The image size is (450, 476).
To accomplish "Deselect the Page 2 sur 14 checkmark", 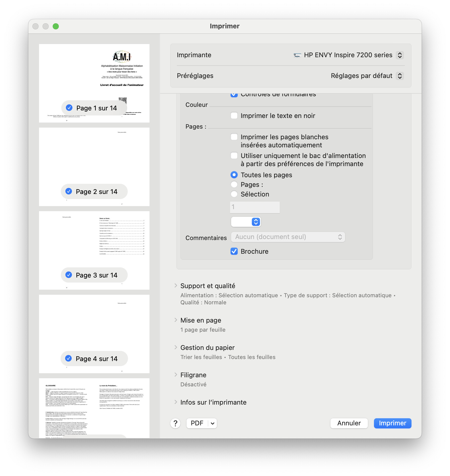I will pyautogui.click(x=69, y=191).
